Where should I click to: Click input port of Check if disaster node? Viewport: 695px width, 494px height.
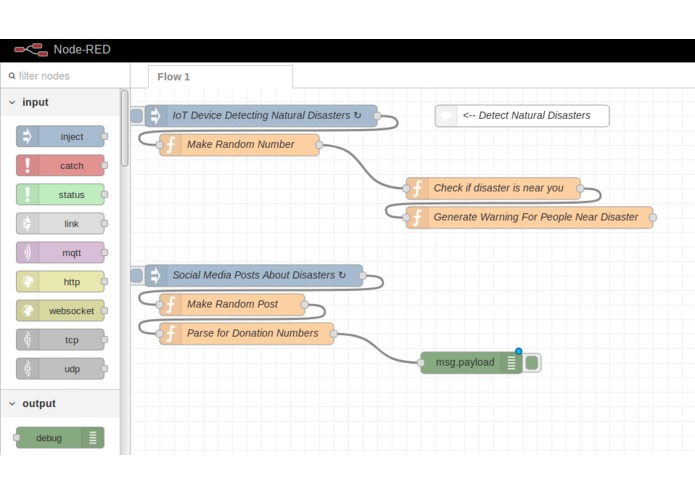pyautogui.click(x=406, y=188)
